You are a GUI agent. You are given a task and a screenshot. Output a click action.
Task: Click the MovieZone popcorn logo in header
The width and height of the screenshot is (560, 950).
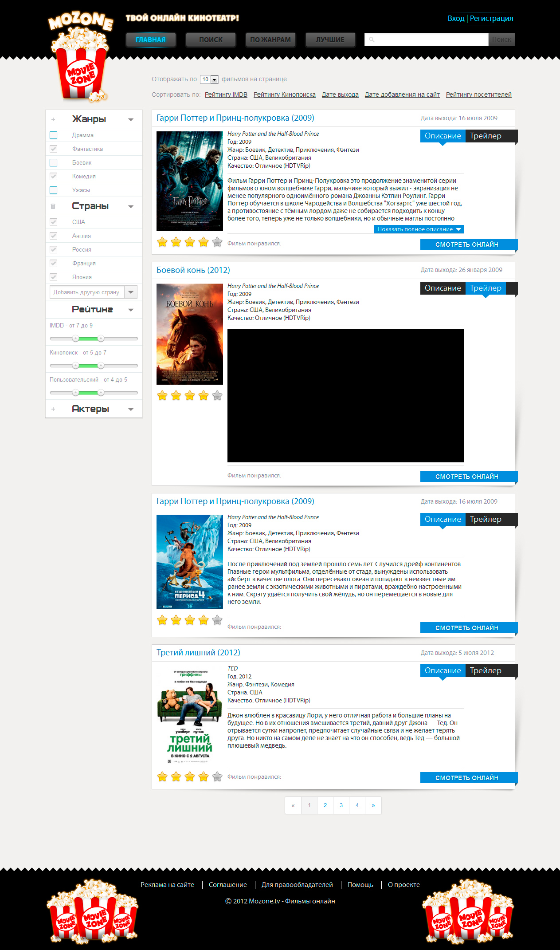(x=80, y=56)
